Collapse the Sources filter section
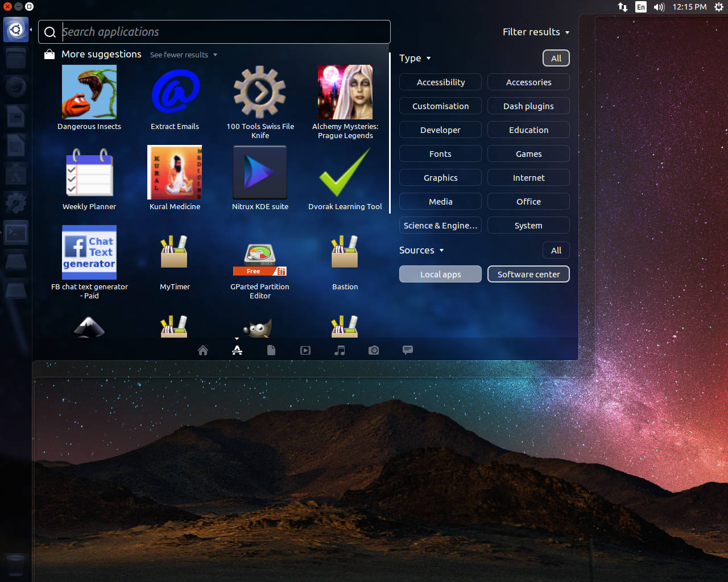The width and height of the screenshot is (728, 582). click(x=421, y=250)
